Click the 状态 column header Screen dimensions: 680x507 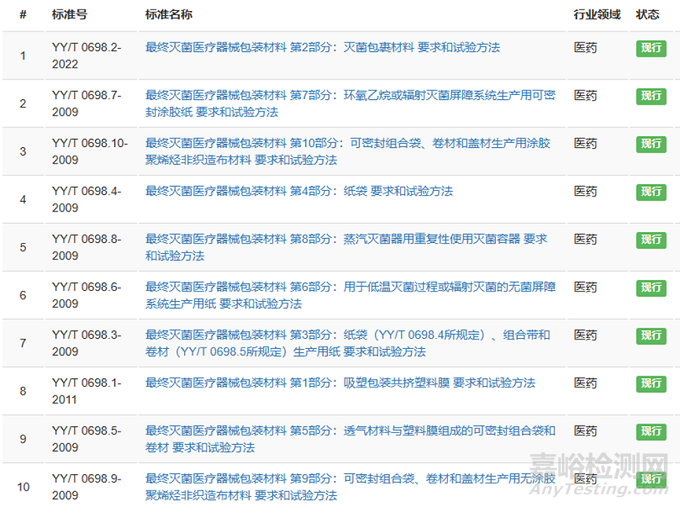(x=648, y=16)
